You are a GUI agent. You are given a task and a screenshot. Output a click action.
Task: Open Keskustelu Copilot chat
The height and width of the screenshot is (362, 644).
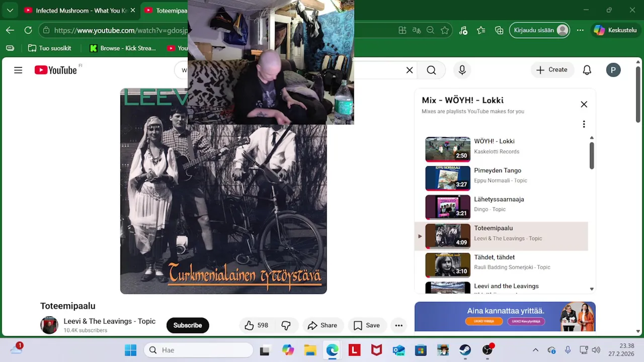point(615,30)
